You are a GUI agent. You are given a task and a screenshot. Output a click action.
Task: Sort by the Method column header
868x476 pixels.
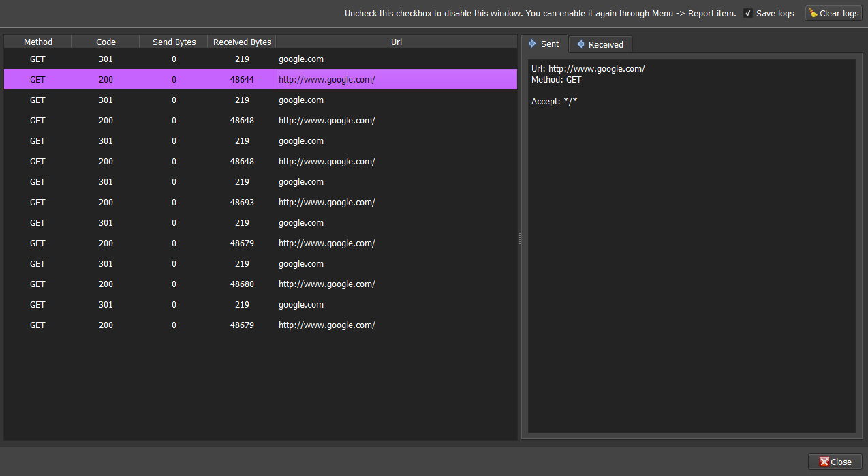[37, 42]
